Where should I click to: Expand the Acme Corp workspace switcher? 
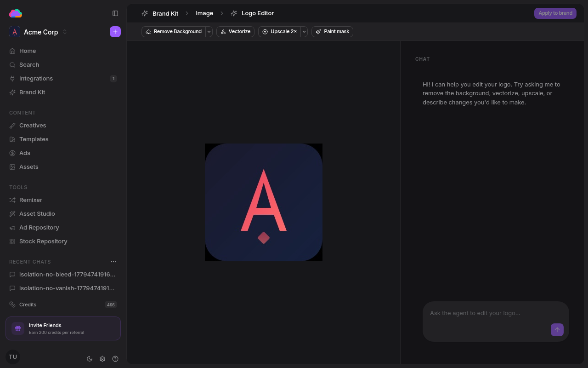tap(65, 32)
